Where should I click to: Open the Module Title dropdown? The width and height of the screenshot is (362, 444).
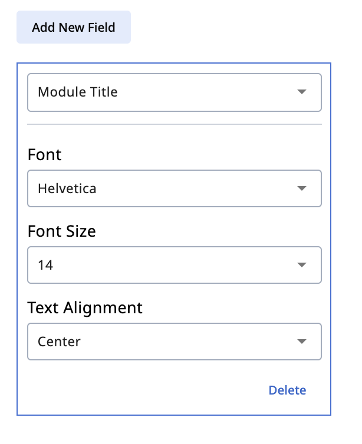click(x=174, y=92)
